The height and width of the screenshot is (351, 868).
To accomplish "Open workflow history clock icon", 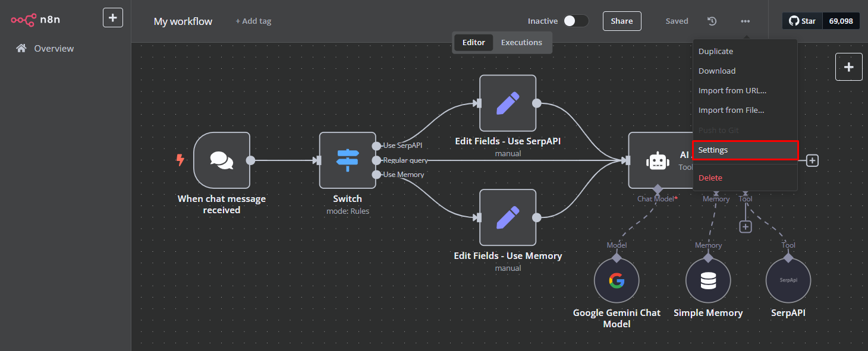I will 712,21.
